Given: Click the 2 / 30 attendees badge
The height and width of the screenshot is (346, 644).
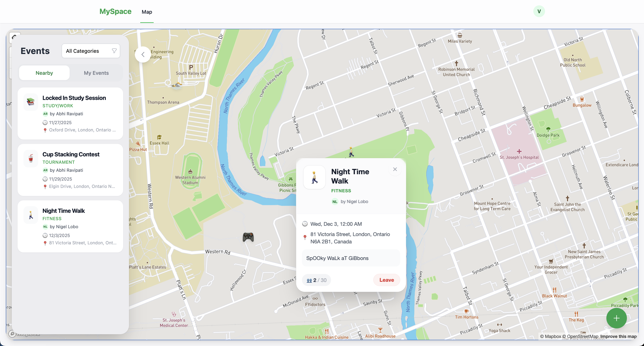Looking at the screenshot, I should pos(316,280).
